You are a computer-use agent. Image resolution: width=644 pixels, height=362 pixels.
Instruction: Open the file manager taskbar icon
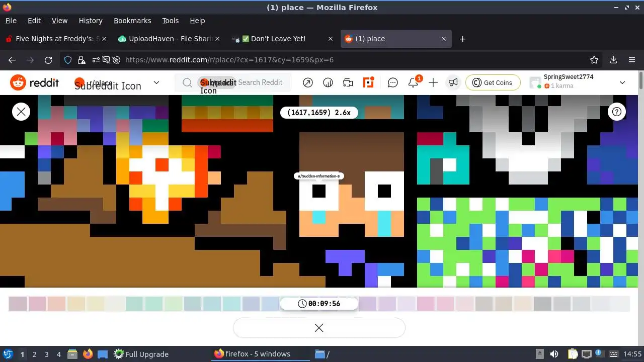tap(72, 354)
